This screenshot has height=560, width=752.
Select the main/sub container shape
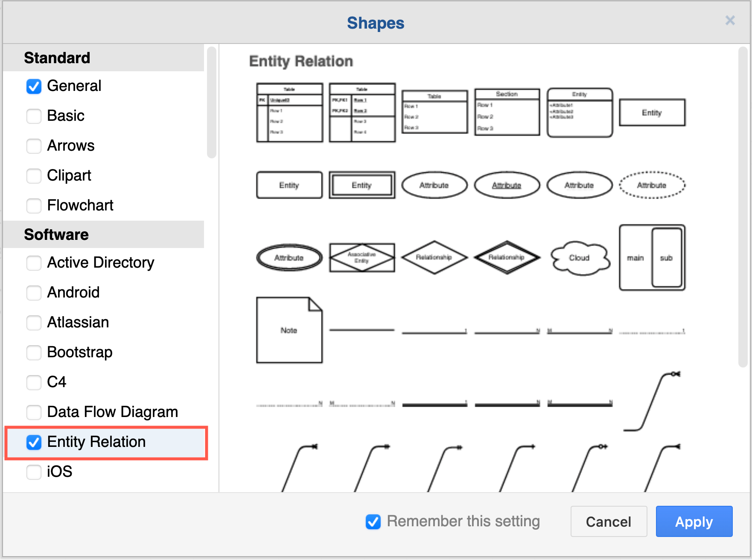(x=652, y=257)
